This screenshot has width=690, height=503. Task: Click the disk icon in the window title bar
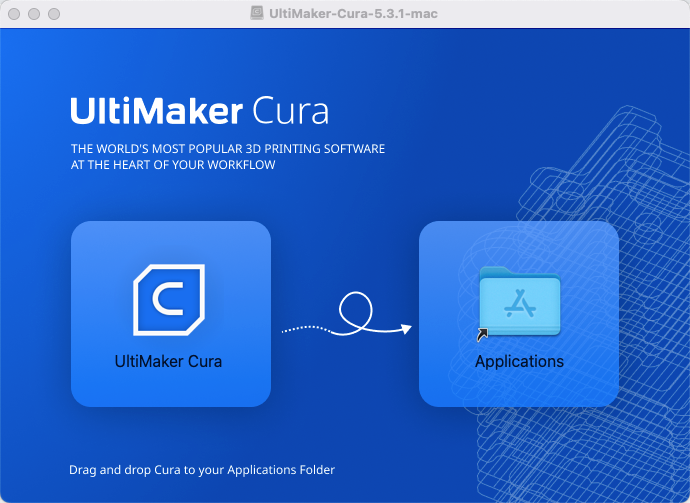click(257, 13)
